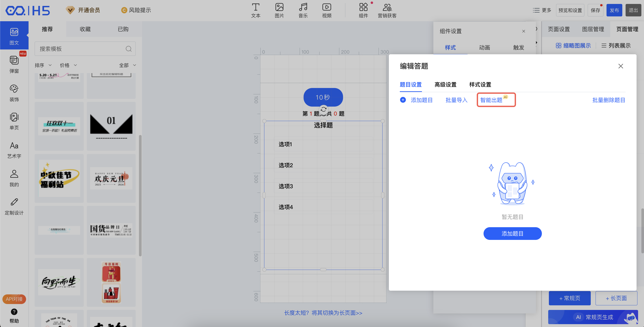The image size is (644, 327).
Task: Click 退出 exit button
Action: (633, 10)
